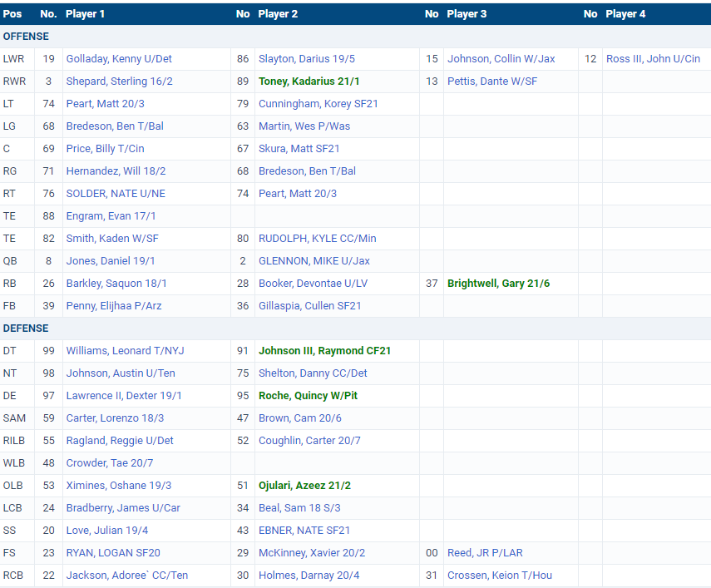Click Cunningham, Korey SF21 link
The height and width of the screenshot is (588, 711).
pyautogui.click(x=318, y=104)
